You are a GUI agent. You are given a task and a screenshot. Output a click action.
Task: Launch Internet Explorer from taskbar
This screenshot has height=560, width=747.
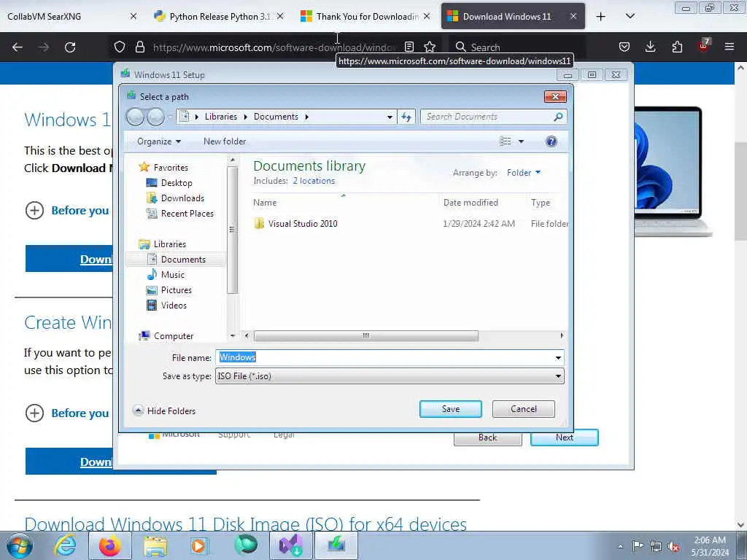click(x=64, y=545)
